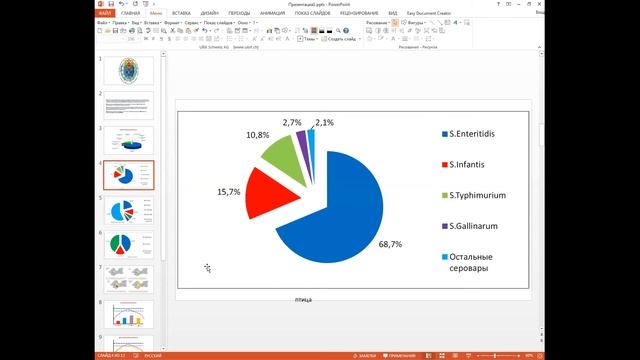Select slide 5 thumbnail with two pies
Viewport: 640px width, 360px height.
pyautogui.click(x=129, y=210)
